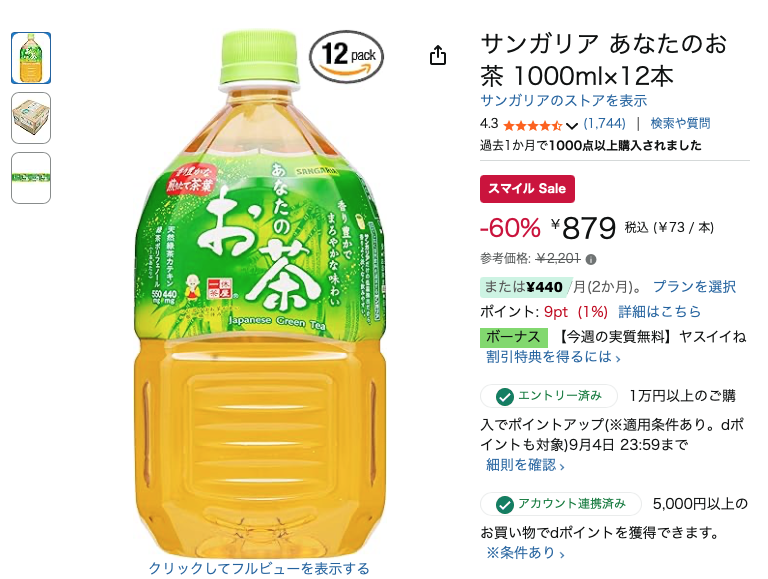768x579 pixels.
Task: Click プランを選択 link
Action: tap(695, 287)
